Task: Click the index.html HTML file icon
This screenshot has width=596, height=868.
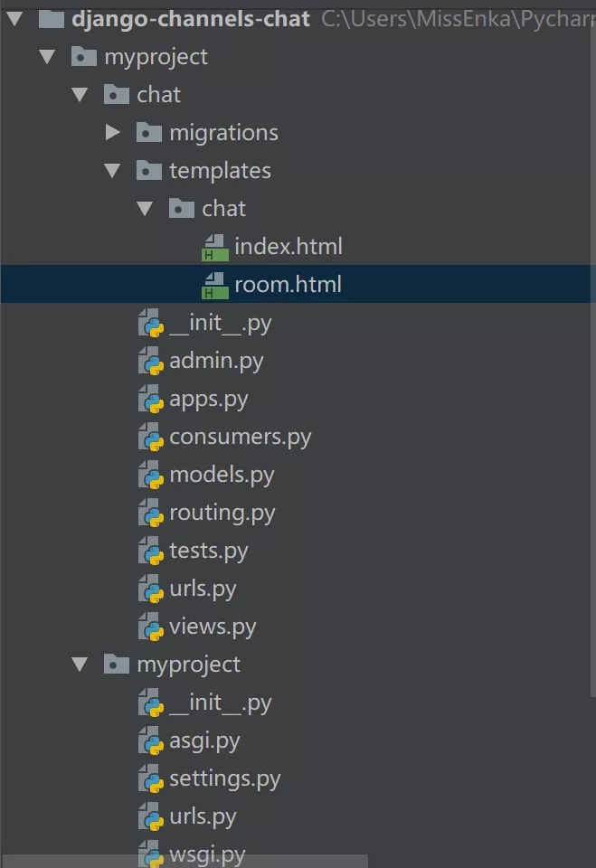Action: (x=214, y=247)
